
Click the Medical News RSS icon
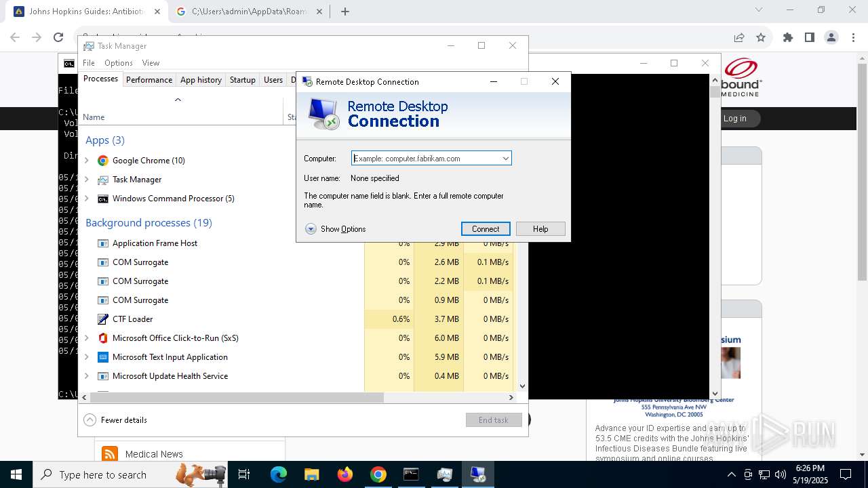click(x=110, y=454)
